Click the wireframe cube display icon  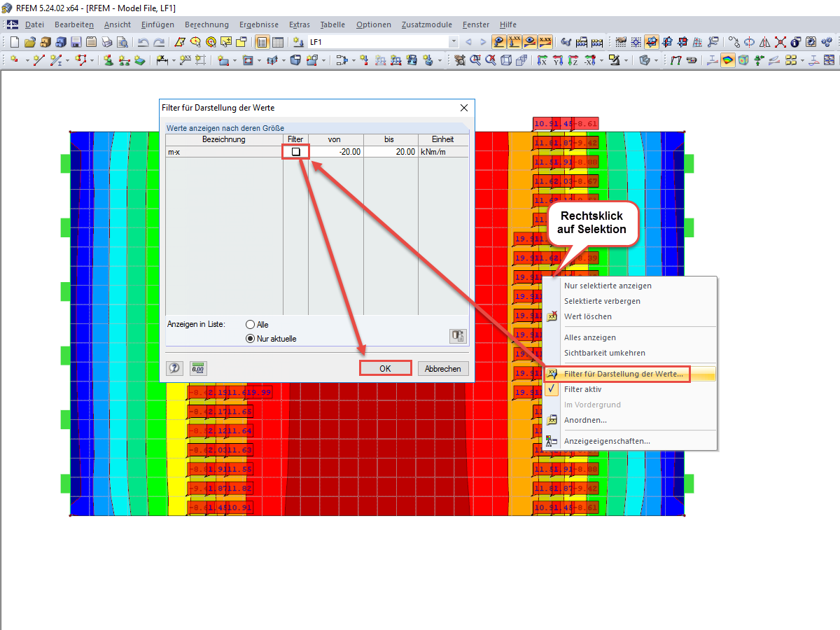click(x=506, y=60)
